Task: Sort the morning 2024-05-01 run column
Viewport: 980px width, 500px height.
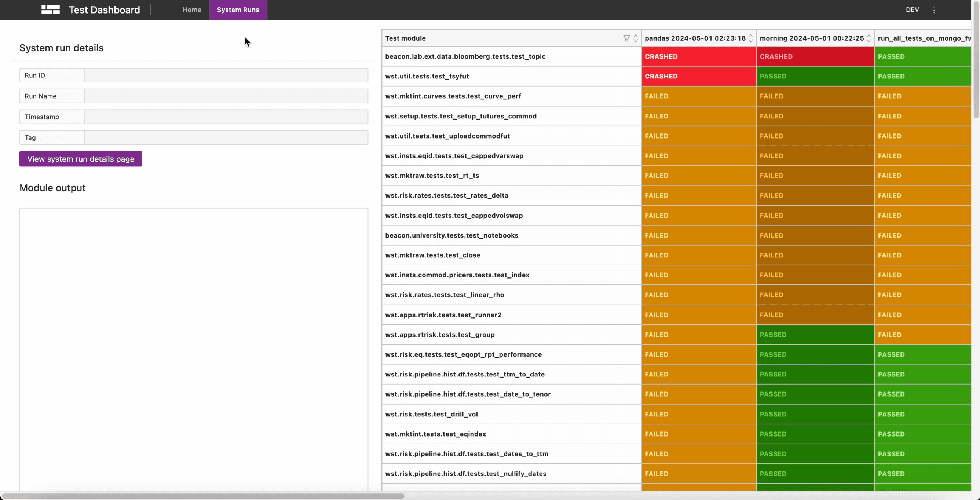Action: pyautogui.click(x=869, y=38)
